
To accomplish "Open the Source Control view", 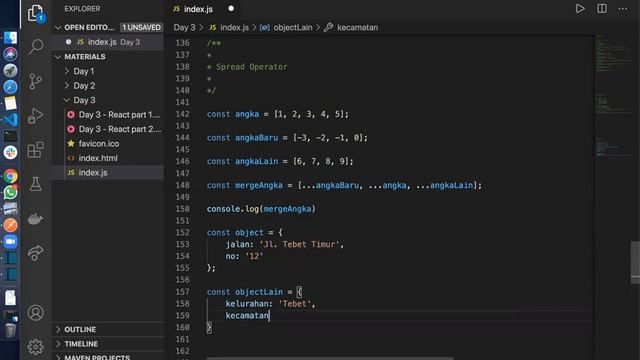I will [36, 81].
